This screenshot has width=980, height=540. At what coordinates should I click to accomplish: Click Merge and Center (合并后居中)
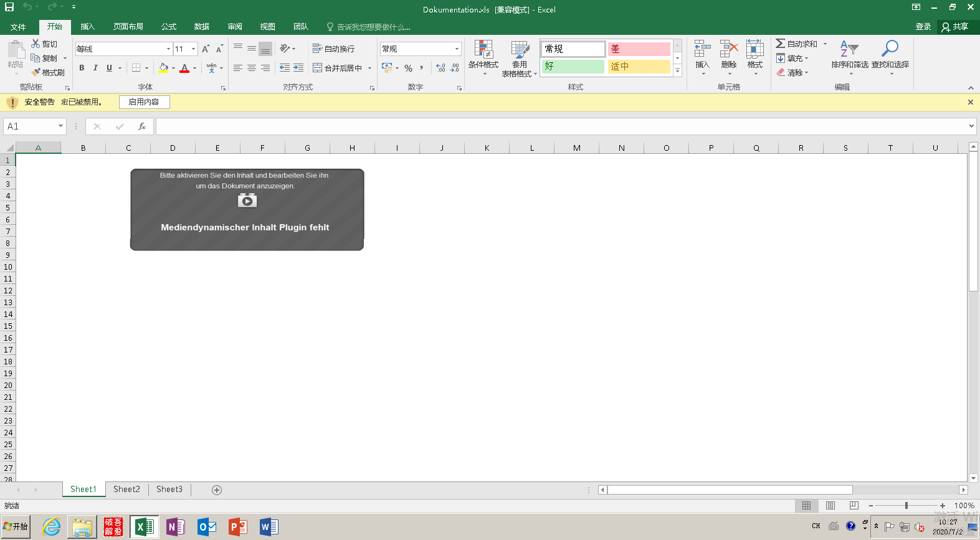337,68
